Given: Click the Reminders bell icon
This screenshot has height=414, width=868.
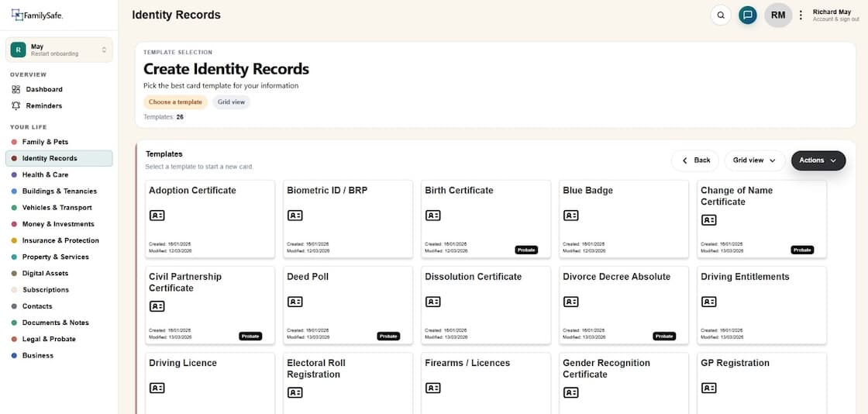Looking at the screenshot, I should tap(16, 105).
